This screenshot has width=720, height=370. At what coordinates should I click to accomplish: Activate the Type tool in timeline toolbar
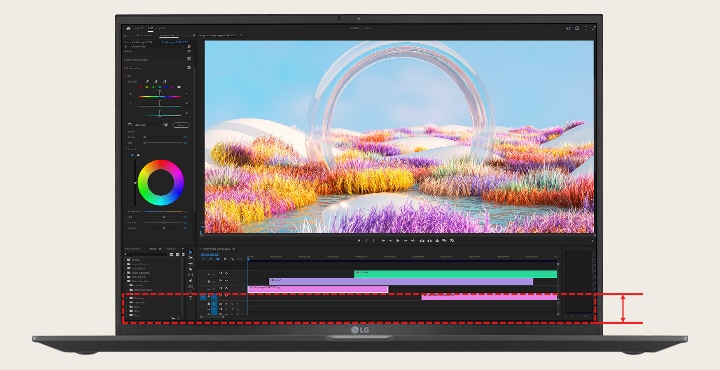pyautogui.click(x=191, y=298)
